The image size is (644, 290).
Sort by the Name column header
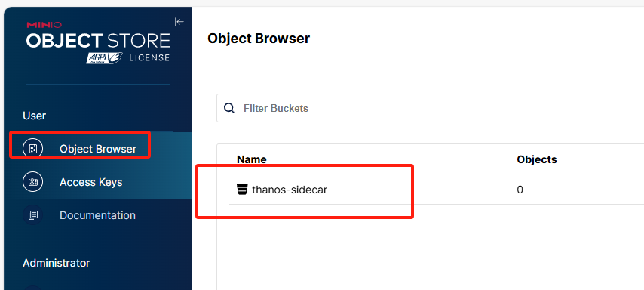tap(252, 159)
